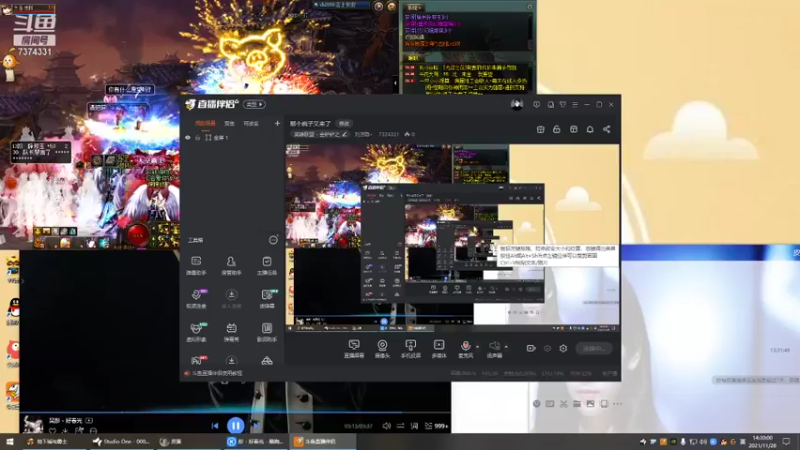Add the screen capture source in bottom bar
This screenshot has height=450, width=800.
(x=354, y=349)
